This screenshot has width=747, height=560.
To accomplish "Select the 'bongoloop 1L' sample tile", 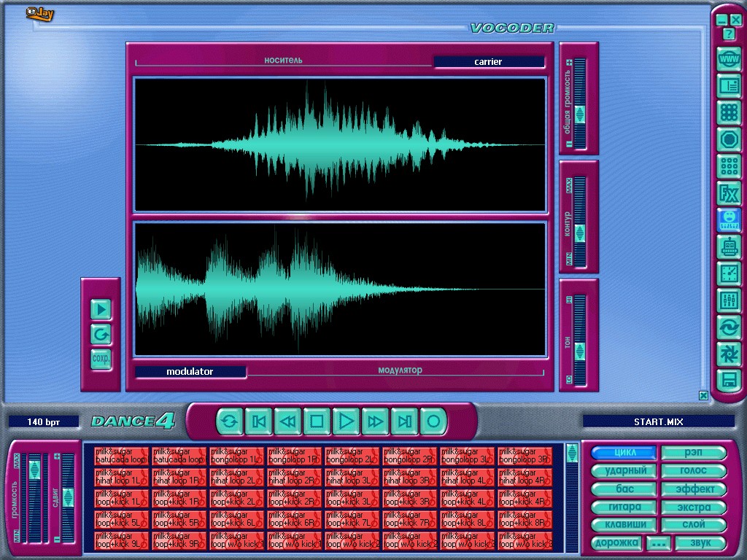I will coord(236,456).
